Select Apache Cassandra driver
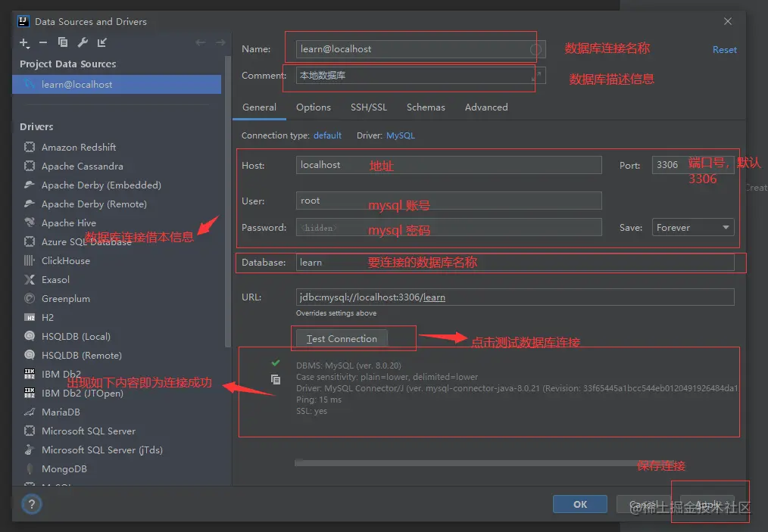 82,166
